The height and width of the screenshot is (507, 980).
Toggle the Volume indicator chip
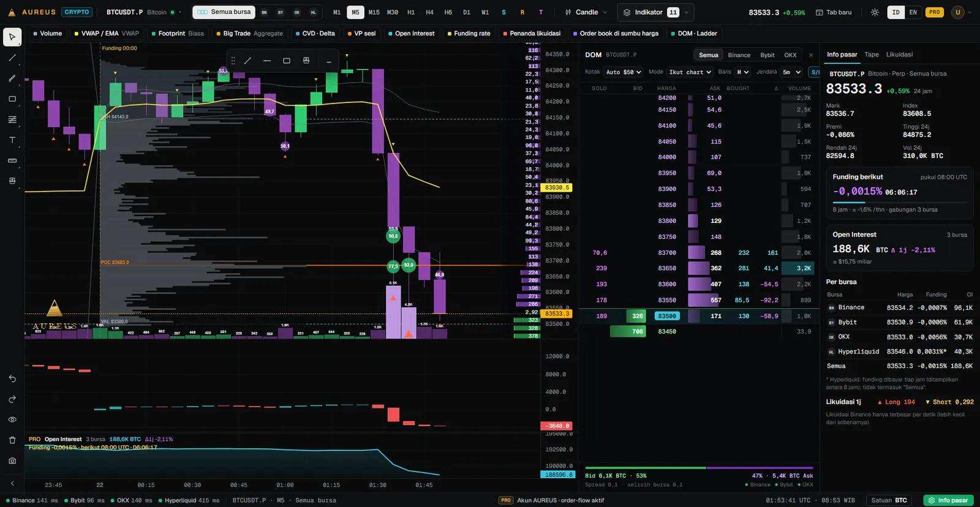47,34
